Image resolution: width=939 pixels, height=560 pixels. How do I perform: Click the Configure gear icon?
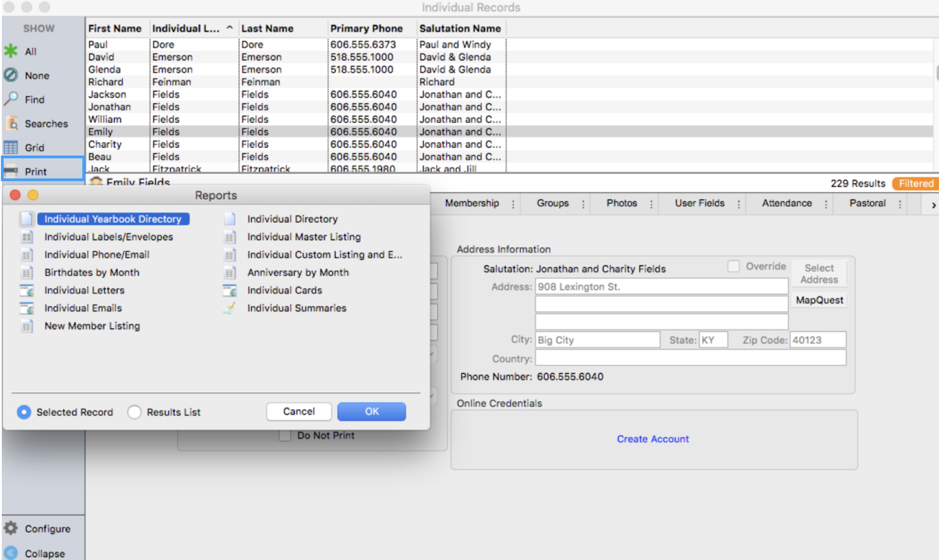(x=11, y=528)
